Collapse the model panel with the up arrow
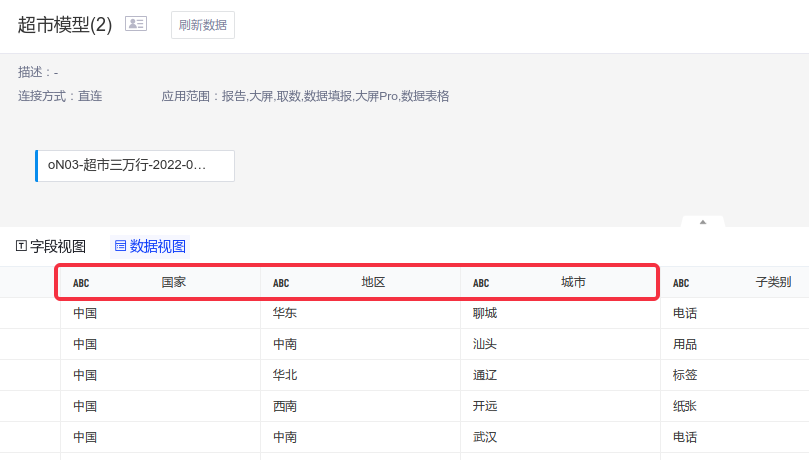 [x=703, y=221]
